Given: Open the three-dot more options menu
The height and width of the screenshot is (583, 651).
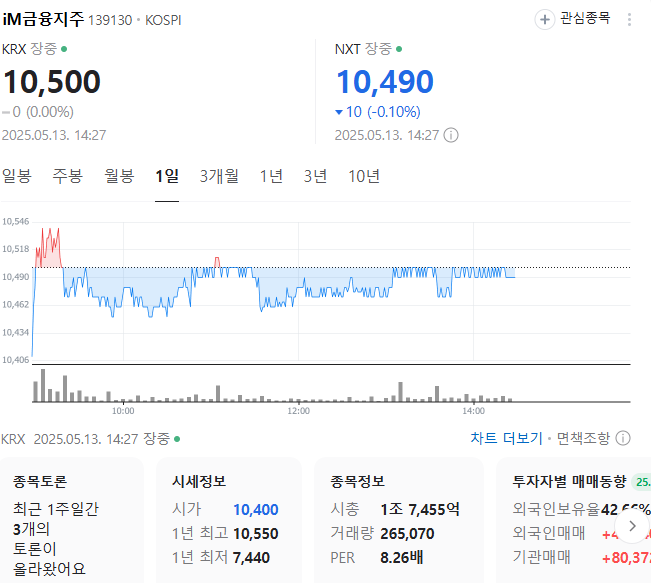Looking at the screenshot, I should coord(629,20).
